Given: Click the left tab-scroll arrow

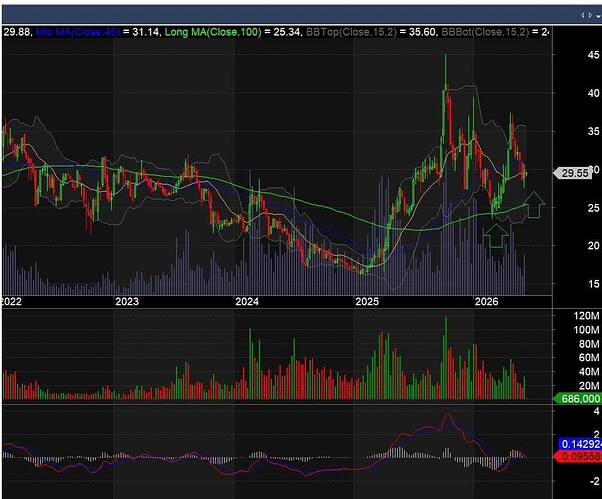Looking at the screenshot, I should [x=582, y=15].
